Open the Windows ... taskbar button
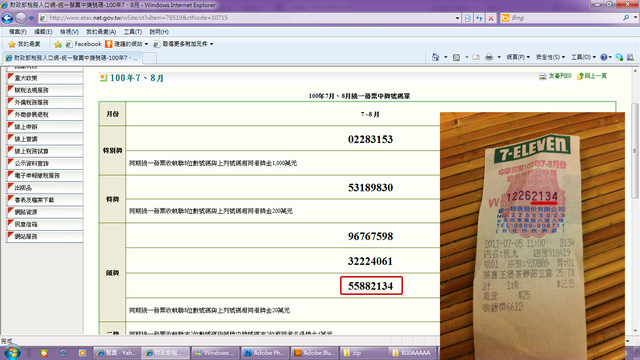 point(216,353)
